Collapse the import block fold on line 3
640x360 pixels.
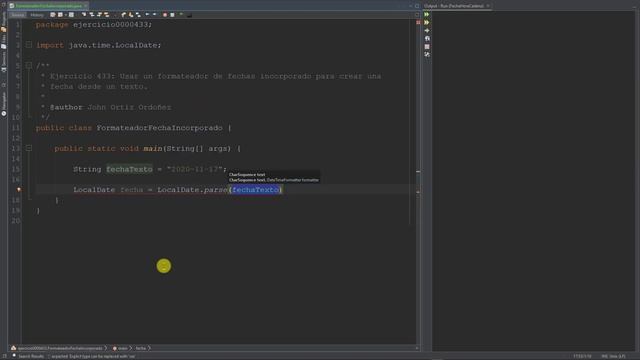(29, 44)
